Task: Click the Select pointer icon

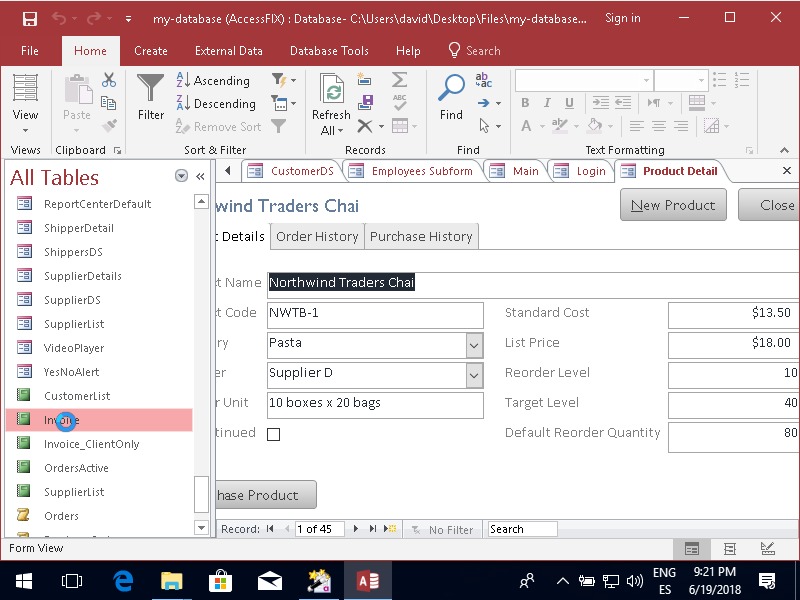Action: pyautogui.click(x=484, y=126)
